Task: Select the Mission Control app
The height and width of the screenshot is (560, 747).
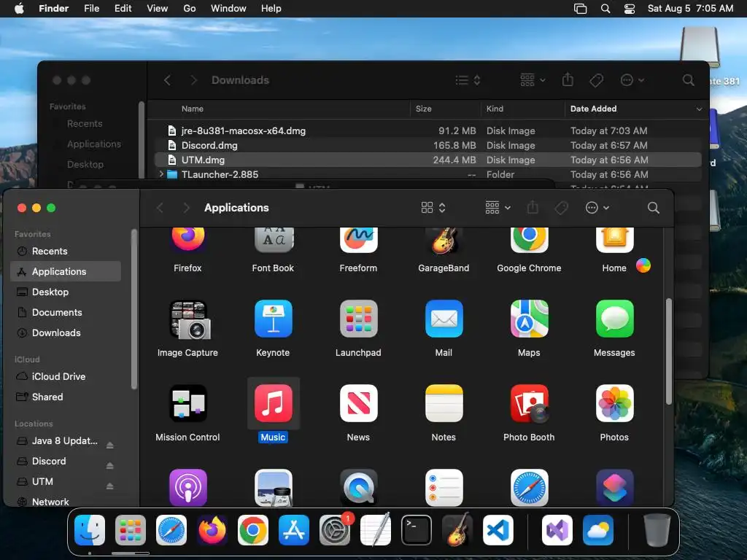Action: click(x=187, y=403)
